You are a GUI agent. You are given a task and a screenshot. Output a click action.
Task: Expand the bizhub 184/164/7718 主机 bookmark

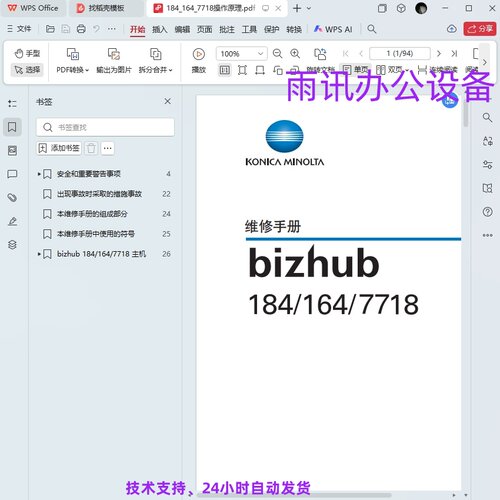tap(39, 254)
